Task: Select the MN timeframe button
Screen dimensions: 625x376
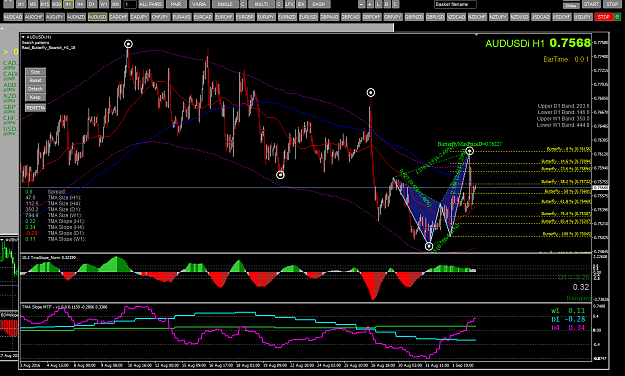Action: tap(116, 4)
